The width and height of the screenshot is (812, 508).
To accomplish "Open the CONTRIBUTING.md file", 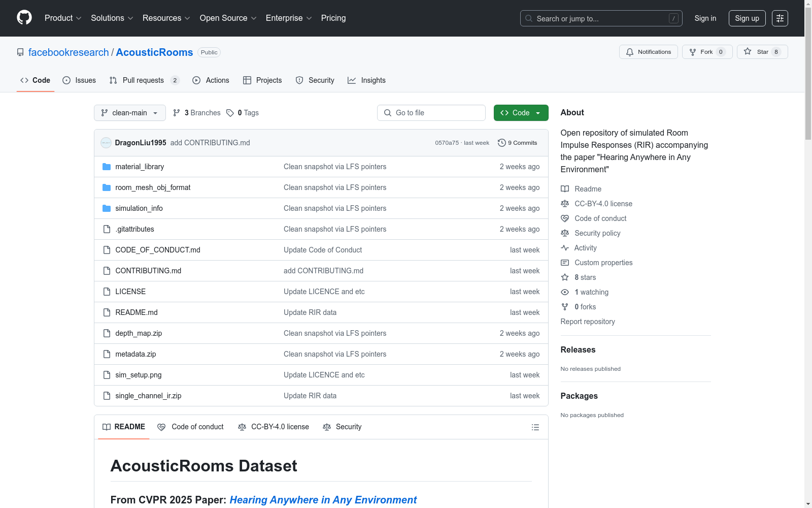I will (148, 271).
